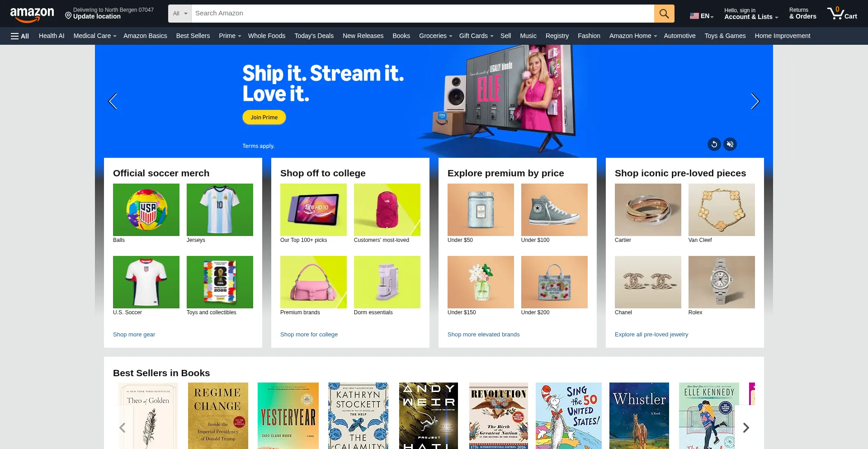Click Shop more for college link
Screen dimensions: 868x449
[x=309, y=335]
